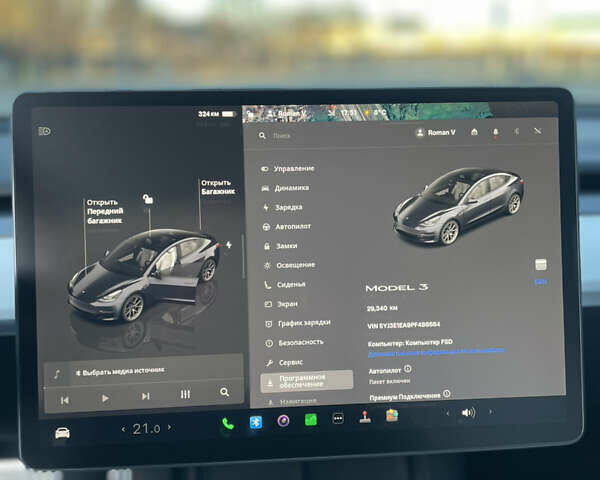Open the Toybox app
The image size is (600, 480).
coord(392,415)
